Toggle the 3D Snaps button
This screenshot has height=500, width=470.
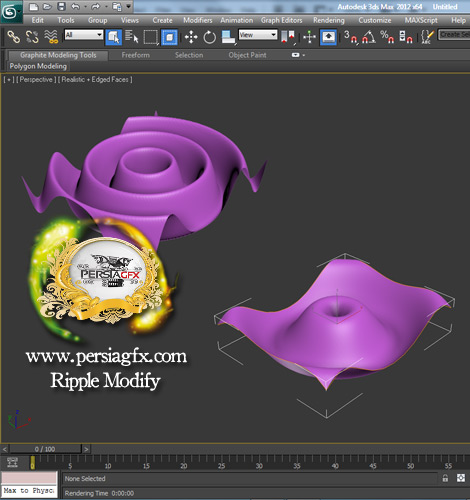tap(350, 37)
